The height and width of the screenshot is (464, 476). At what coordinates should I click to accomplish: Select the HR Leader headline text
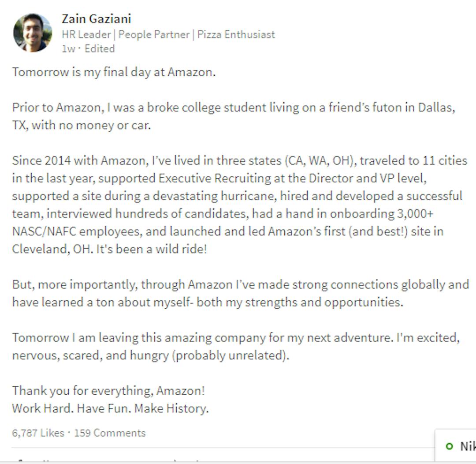(x=86, y=35)
